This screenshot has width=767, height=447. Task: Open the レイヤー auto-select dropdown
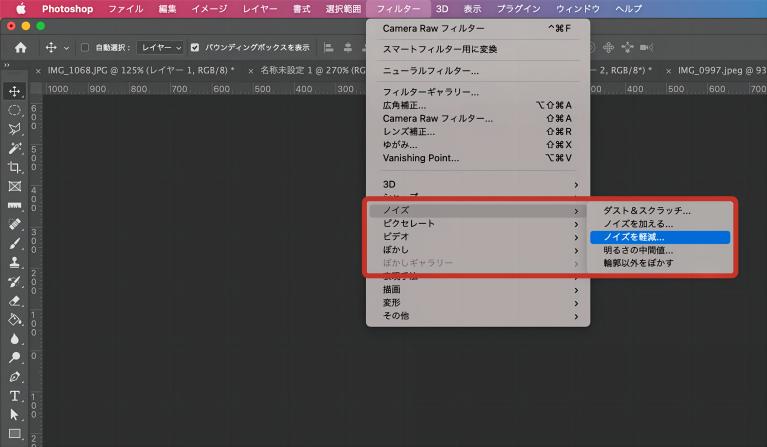161,47
